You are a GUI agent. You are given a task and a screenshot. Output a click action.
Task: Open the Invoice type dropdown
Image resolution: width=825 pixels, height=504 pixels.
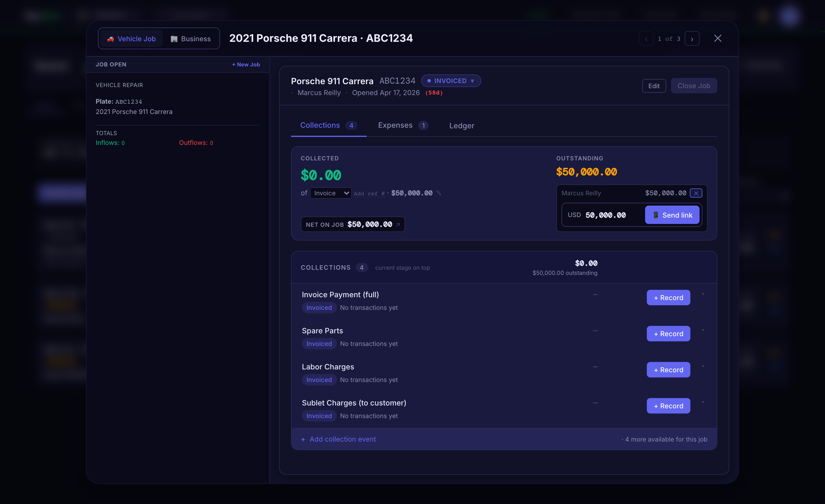[331, 193]
